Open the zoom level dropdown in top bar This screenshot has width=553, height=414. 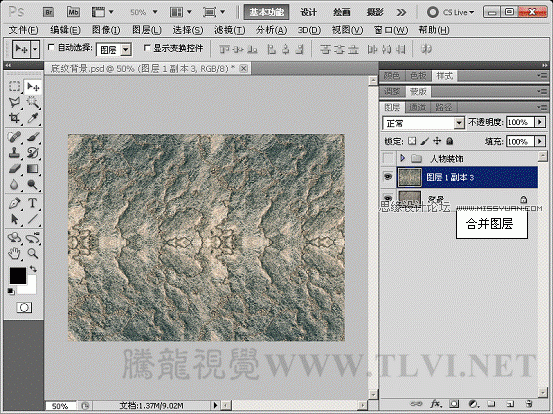point(155,12)
